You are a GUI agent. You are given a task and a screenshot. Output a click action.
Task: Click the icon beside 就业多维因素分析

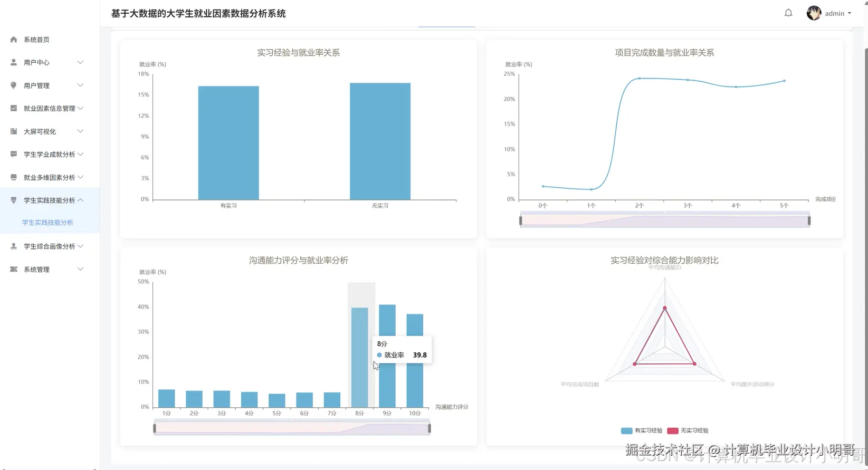(14, 177)
